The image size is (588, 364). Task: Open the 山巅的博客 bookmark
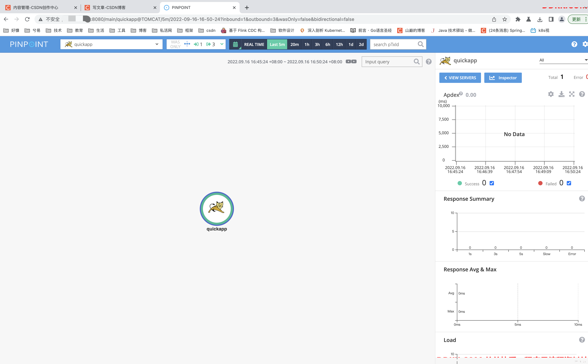(x=411, y=30)
